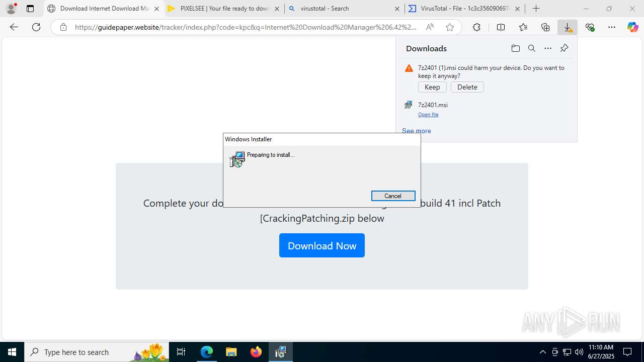The image size is (644, 362).
Task: Go back using the back arrow
Action: tap(14, 27)
